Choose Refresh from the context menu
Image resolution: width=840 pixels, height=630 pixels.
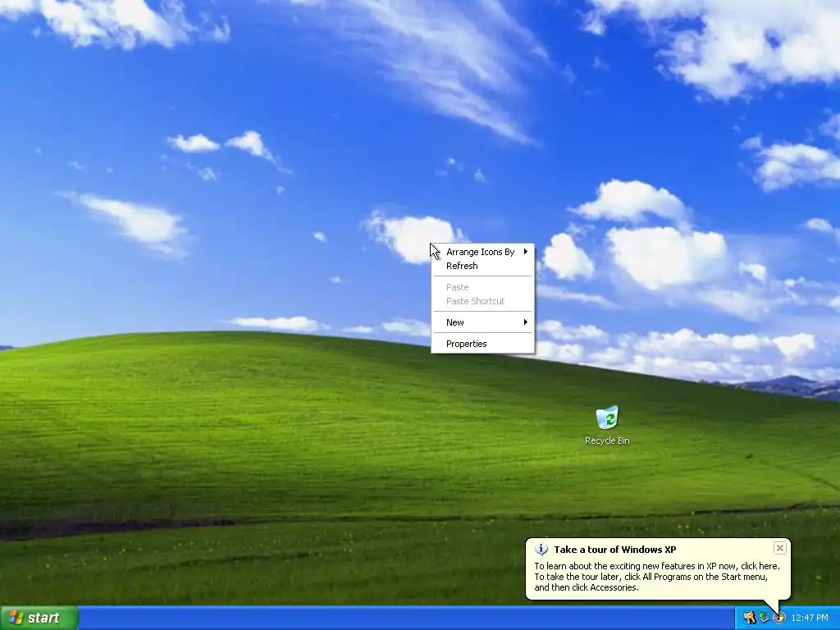point(482,266)
